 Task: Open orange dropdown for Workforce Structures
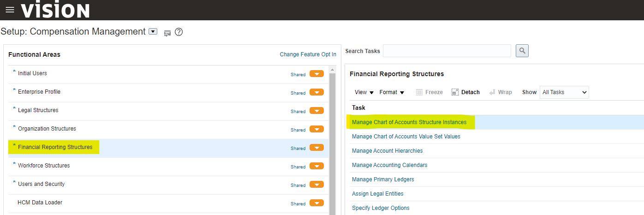[x=316, y=166]
